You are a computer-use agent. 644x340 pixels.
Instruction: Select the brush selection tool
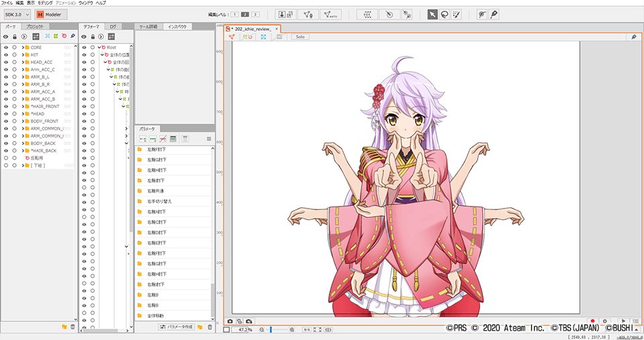click(456, 14)
